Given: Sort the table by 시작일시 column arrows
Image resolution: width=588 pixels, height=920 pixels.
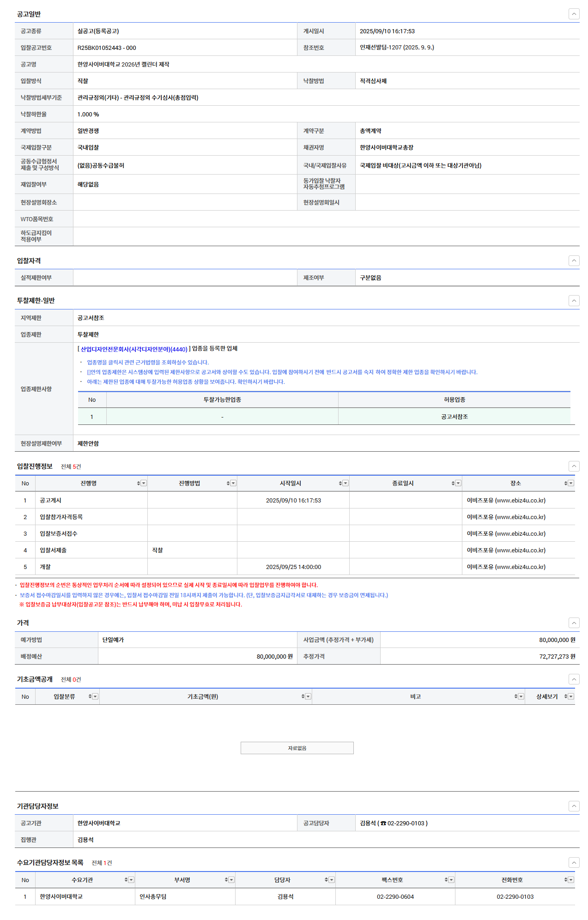Looking at the screenshot, I should click(340, 483).
